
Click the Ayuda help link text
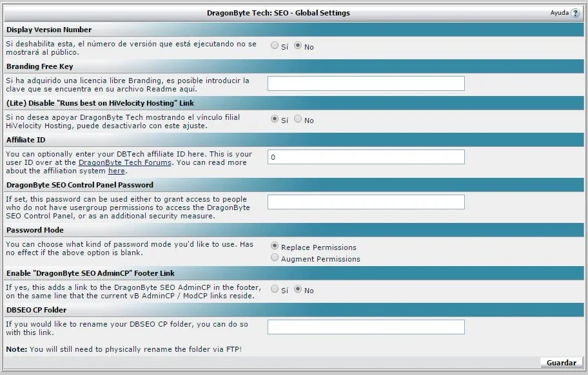click(x=560, y=13)
